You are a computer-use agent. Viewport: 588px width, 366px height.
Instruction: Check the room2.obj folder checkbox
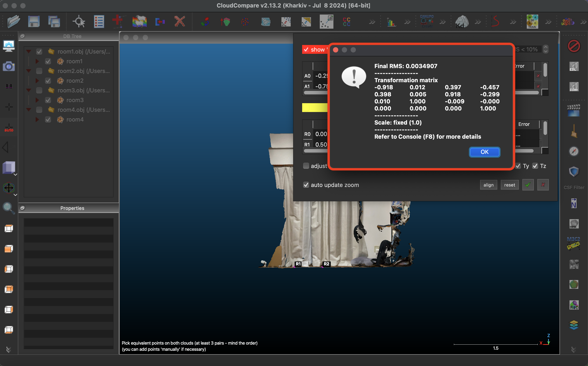(x=39, y=71)
